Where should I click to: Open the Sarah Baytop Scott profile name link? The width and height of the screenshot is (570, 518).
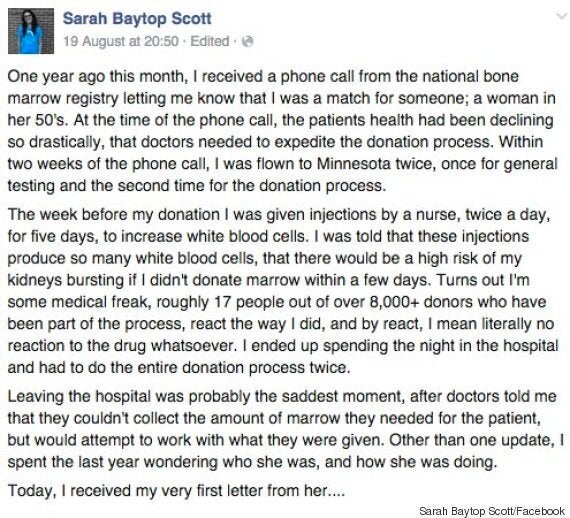(x=137, y=18)
